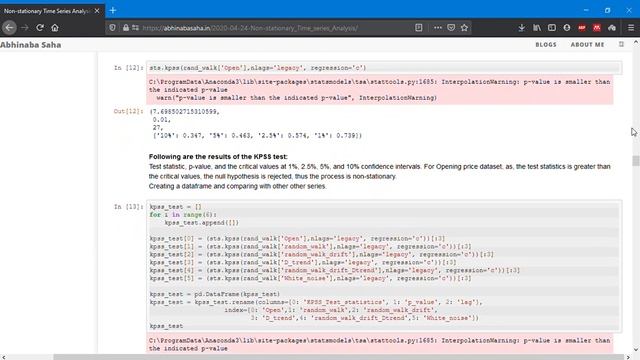Close the Non-stationary Time Series tab

97,11
